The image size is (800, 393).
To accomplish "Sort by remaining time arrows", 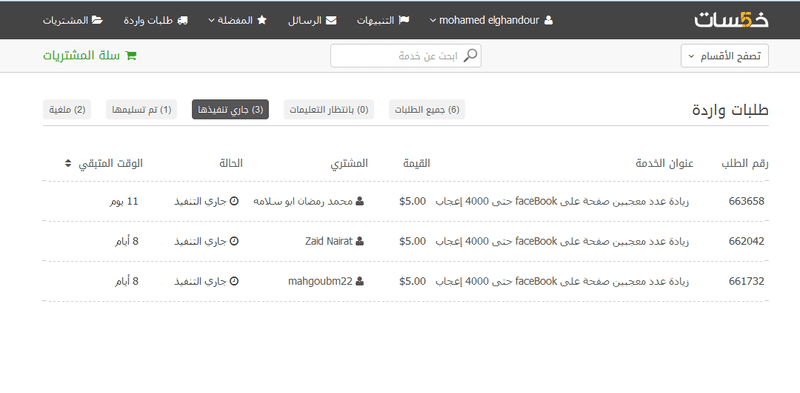I will (68, 164).
